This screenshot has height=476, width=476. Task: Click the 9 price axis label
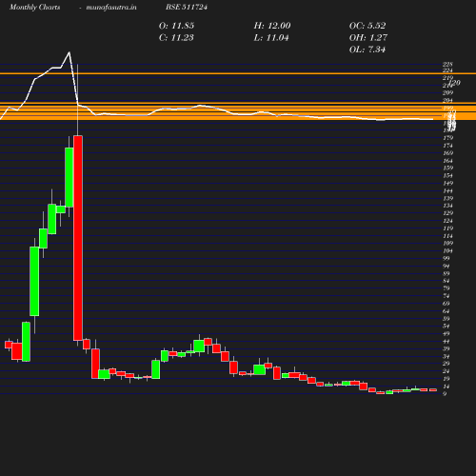coord(445,394)
